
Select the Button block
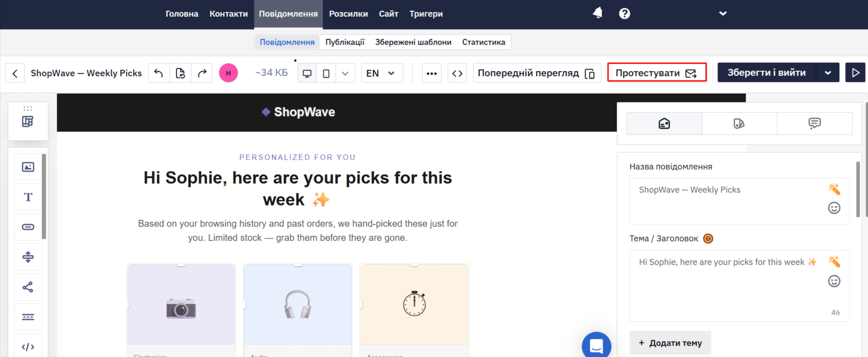click(x=28, y=227)
